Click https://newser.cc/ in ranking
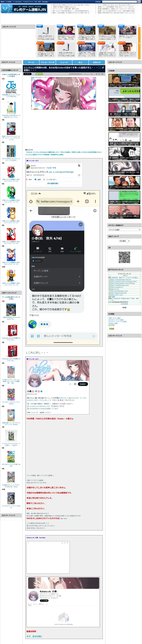Image resolution: width=142 pixels, height=644 pixels. point(117,287)
